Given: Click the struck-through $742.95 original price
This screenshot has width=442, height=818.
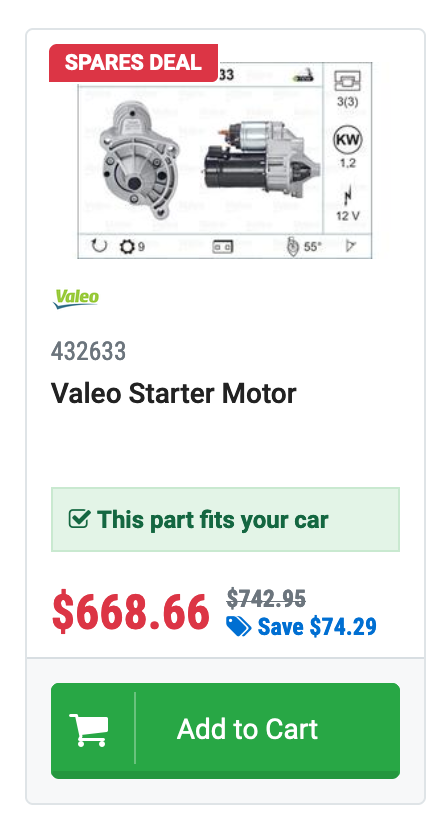Looking at the screenshot, I should click(x=266, y=598).
